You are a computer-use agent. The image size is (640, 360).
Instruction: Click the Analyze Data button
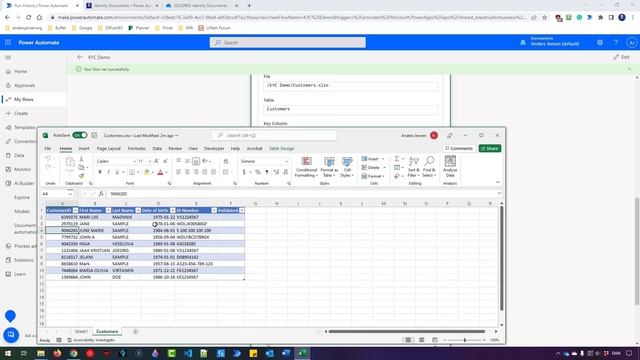450,167
